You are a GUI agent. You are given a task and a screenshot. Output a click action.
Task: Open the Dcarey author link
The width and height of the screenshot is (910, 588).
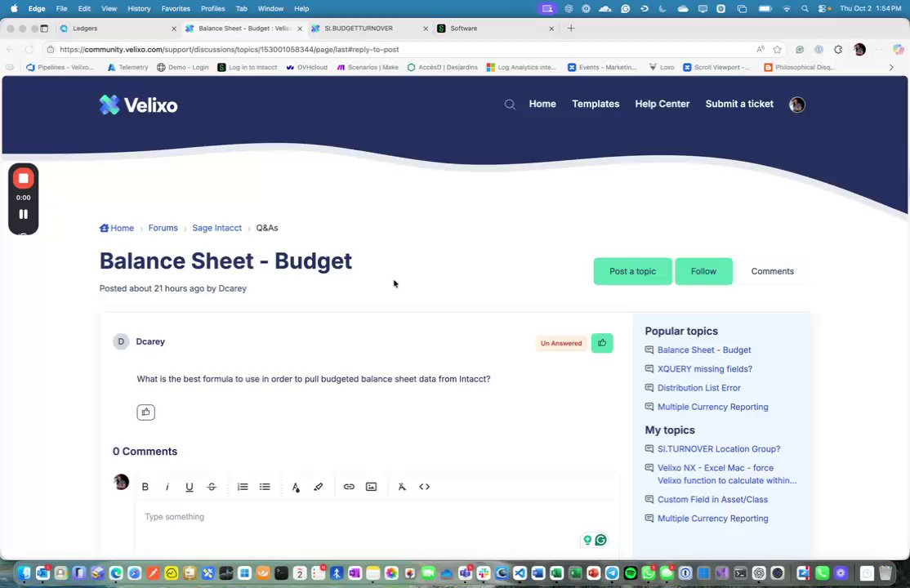click(x=232, y=288)
